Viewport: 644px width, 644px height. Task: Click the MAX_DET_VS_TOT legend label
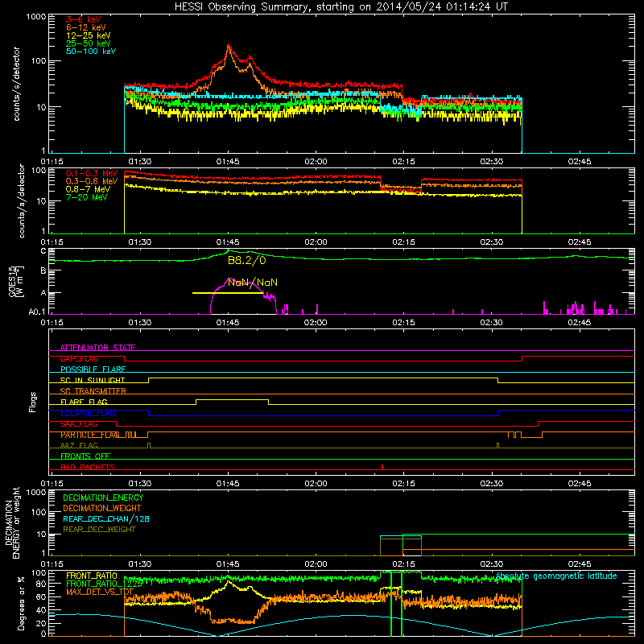(100, 592)
